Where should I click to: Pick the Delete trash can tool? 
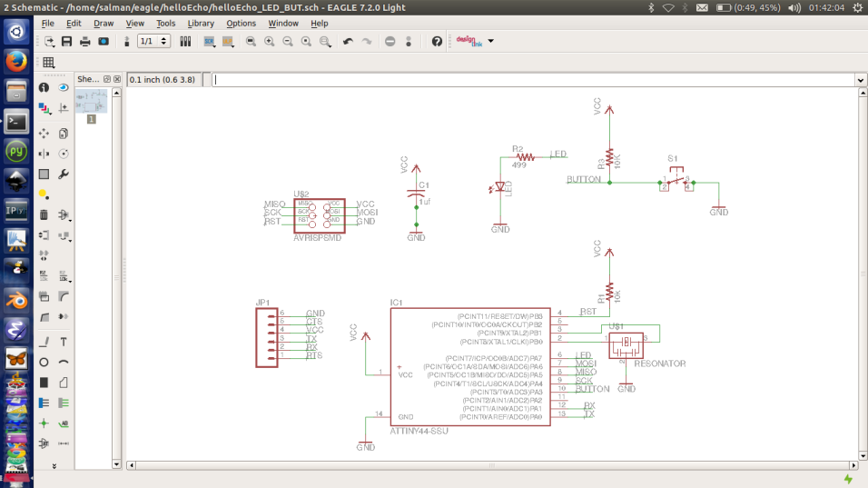pyautogui.click(x=44, y=214)
